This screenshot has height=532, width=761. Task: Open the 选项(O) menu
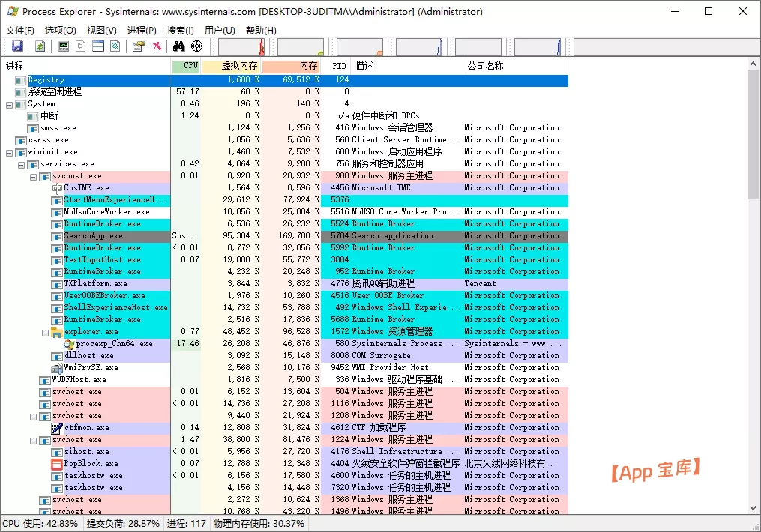pos(60,30)
